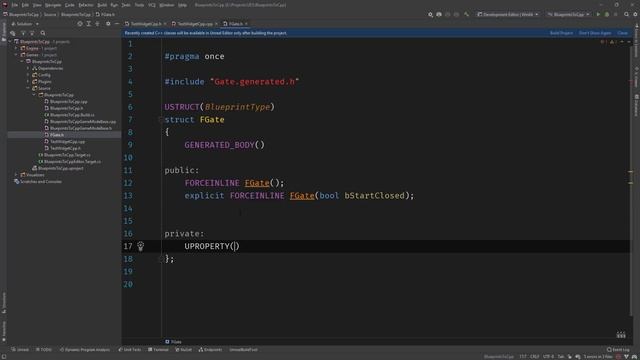Click the collapse all icon in Solution panel

pyautogui.click(x=98, y=24)
